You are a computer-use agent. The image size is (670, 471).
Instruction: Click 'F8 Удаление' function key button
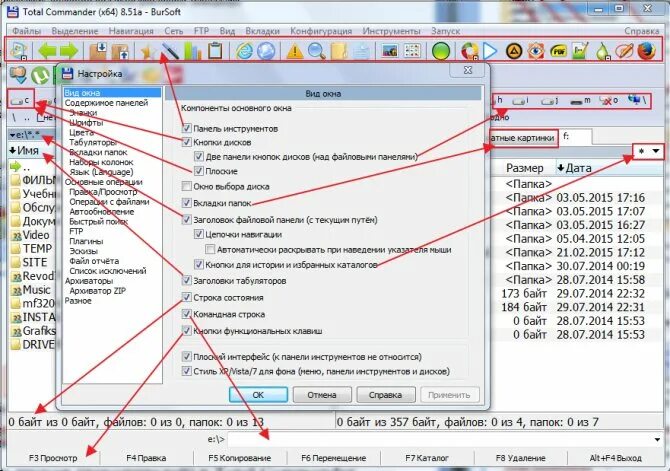pyautogui.click(x=520, y=458)
